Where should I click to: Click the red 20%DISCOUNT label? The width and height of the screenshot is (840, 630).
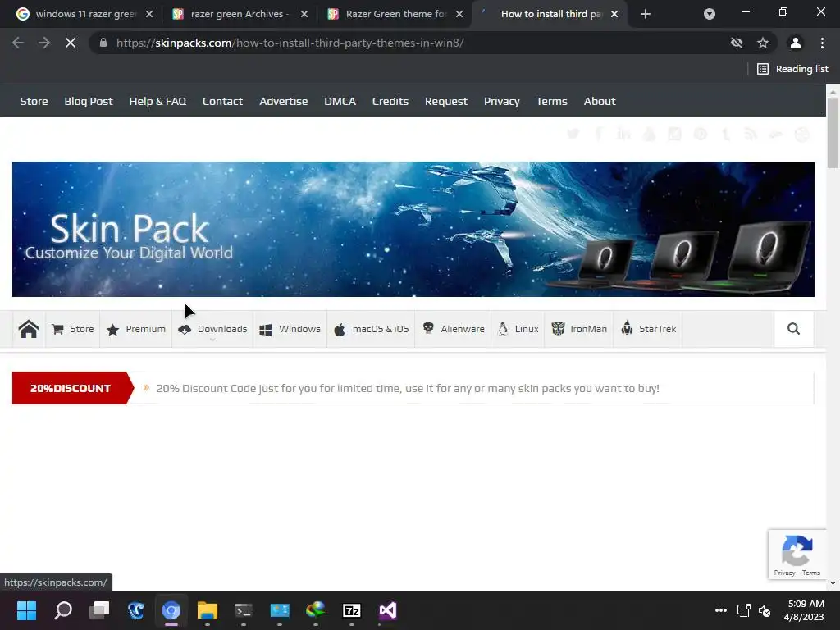coord(71,388)
